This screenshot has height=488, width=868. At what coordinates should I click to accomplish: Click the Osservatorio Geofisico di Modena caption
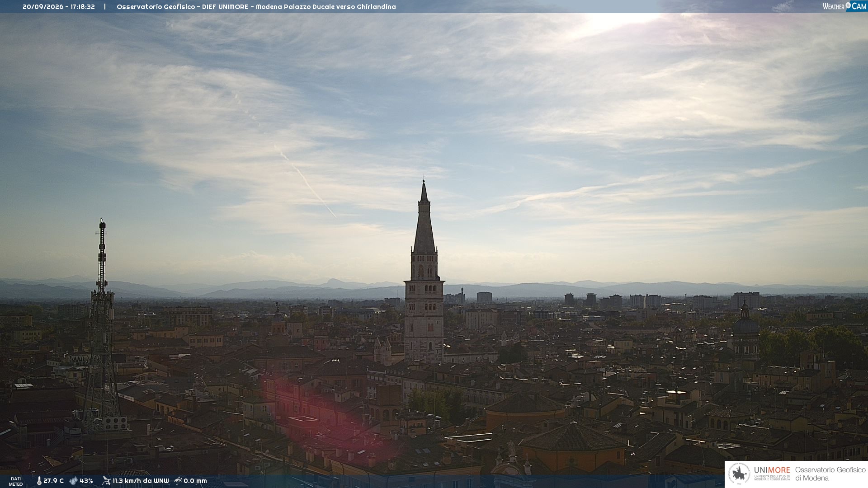[x=830, y=474]
